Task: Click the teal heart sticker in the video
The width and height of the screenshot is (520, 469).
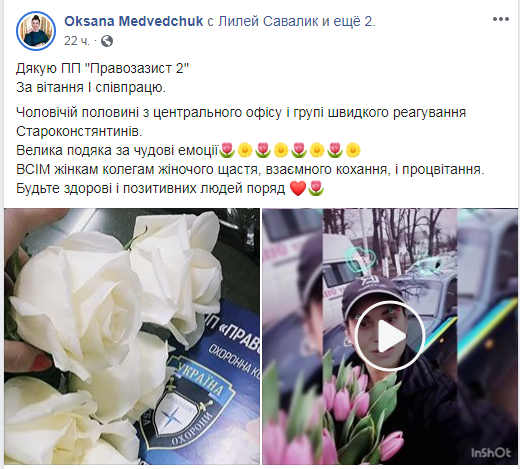Action: click(359, 259)
